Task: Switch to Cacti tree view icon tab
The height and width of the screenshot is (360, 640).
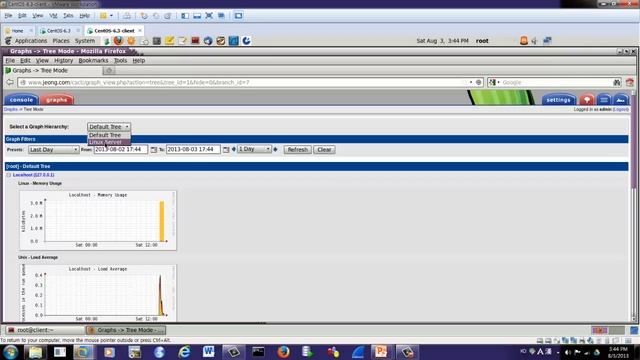Action: tap(587, 100)
